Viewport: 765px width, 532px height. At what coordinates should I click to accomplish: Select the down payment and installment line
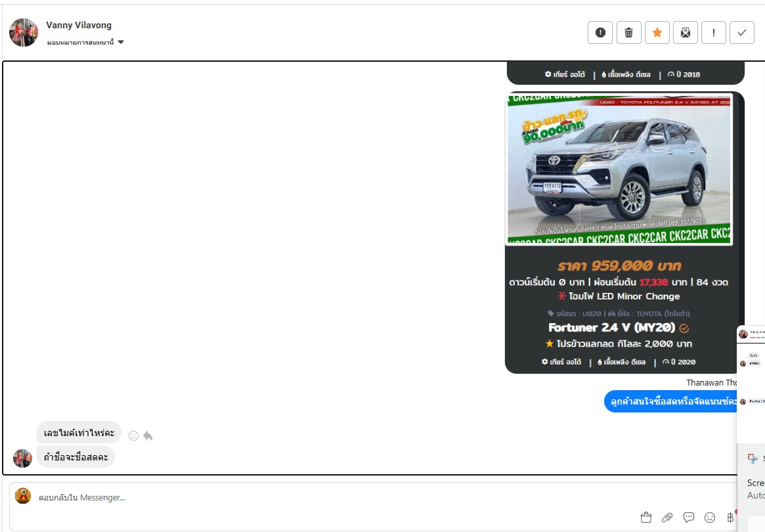619,282
